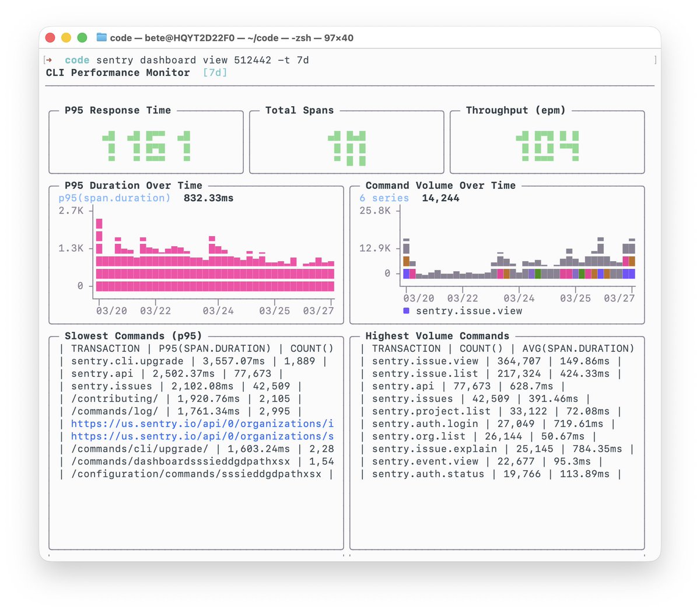Click the sentry.org.list row

pos(478,436)
